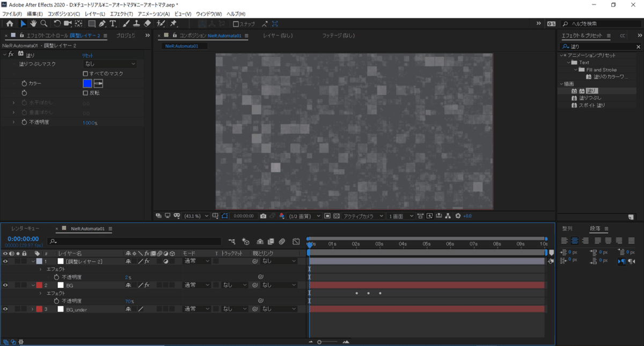
Task: Open the (1/2 画質) resolution dropdown
Action: [305, 215]
